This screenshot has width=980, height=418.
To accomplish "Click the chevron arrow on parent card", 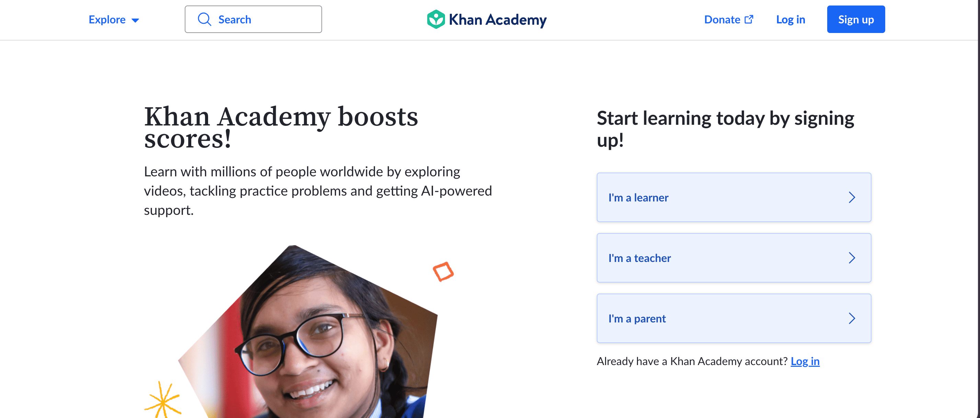I will click(x=852, y=319).
